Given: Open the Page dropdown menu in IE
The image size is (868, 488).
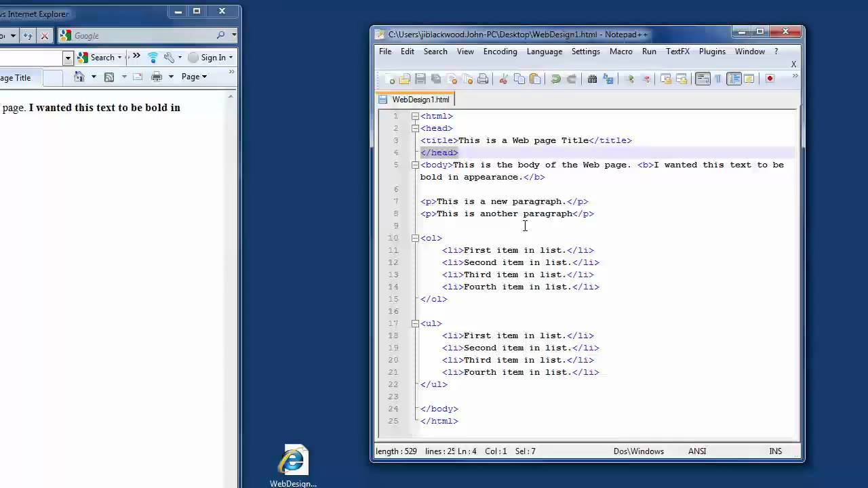Looking at the screenshot, I should (194, 77).
